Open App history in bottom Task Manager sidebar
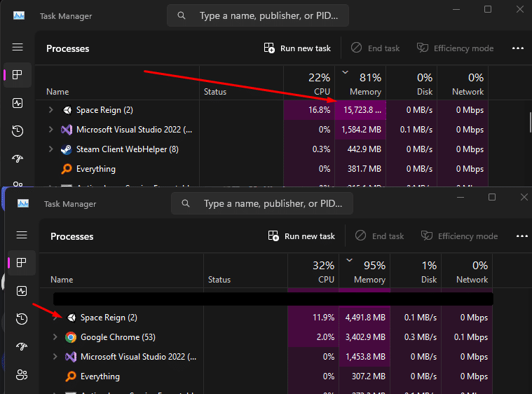Image resolution: width=532 pixels, height=394 pixels. click(22, 319)
